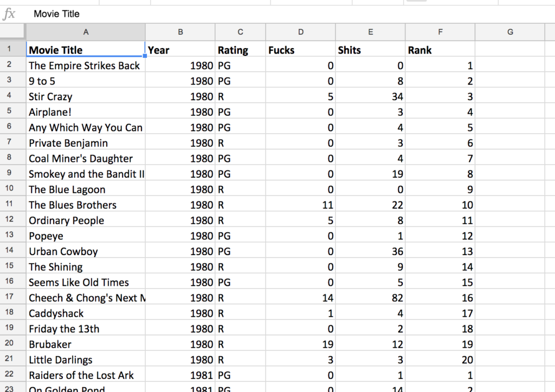
Task: Select column B by its header
Action: 180,32
